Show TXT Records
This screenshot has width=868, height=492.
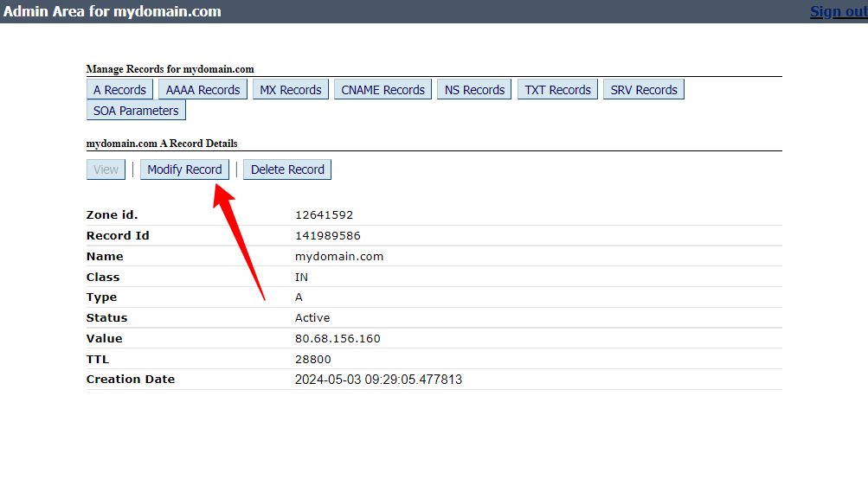coord(557,90)
